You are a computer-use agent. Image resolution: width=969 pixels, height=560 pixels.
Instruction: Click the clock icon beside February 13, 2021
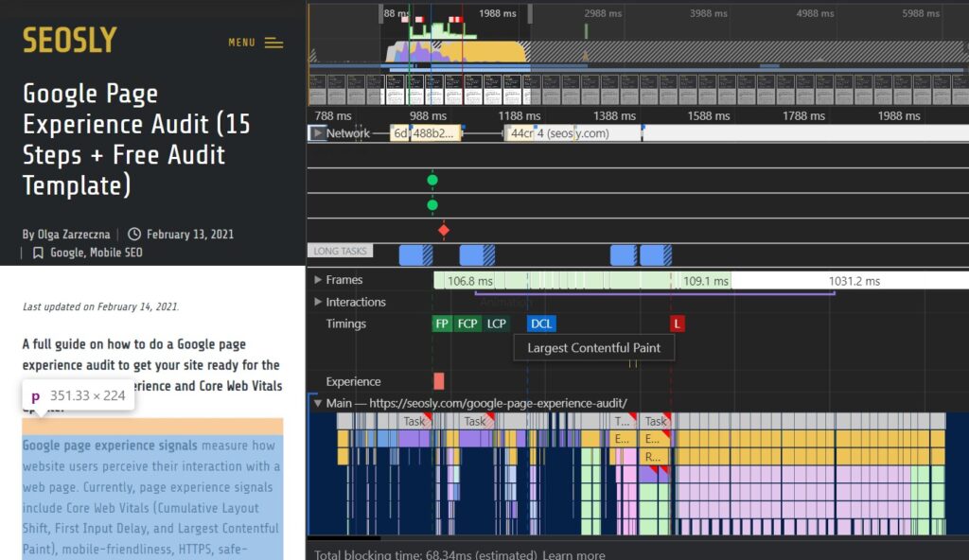134,234
